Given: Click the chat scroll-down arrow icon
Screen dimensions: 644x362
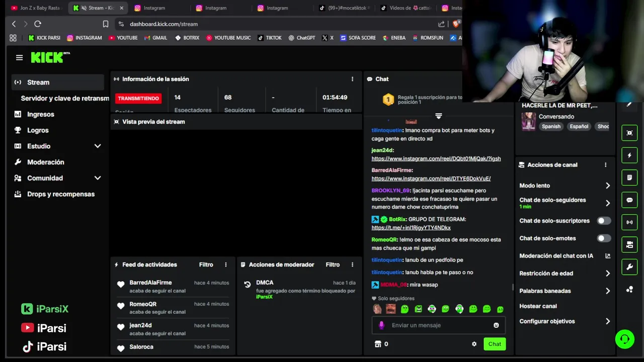Looking at the screenshot, I should click(439, 116).
